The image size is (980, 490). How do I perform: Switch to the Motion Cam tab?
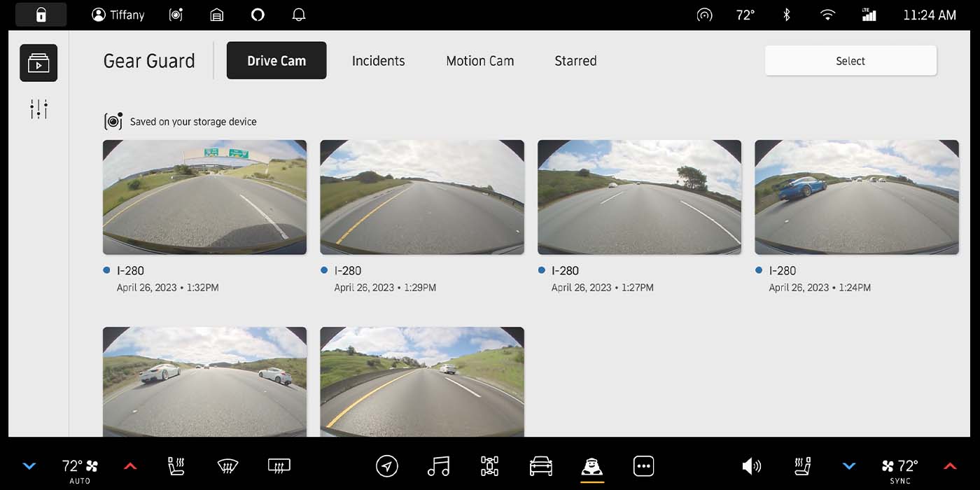coord(479,61)
